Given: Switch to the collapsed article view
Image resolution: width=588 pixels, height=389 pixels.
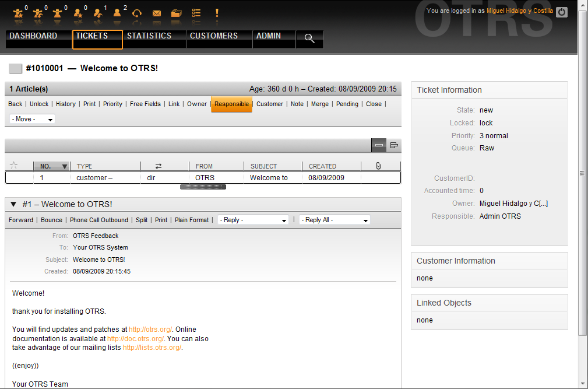Looking at the screenshot, I should (x=379, y=145).
